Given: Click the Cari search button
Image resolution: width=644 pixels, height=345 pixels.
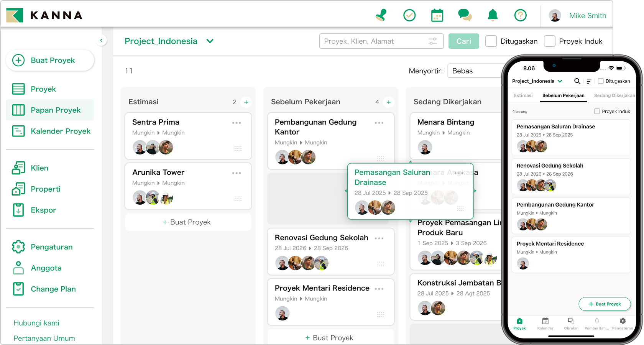Looking at the screenshot, I should [463, 41].
